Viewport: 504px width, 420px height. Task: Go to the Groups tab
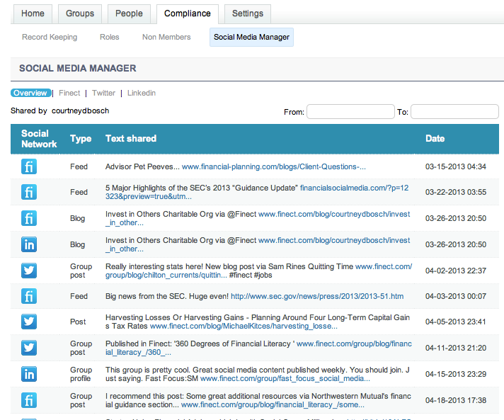coord(79,13)
